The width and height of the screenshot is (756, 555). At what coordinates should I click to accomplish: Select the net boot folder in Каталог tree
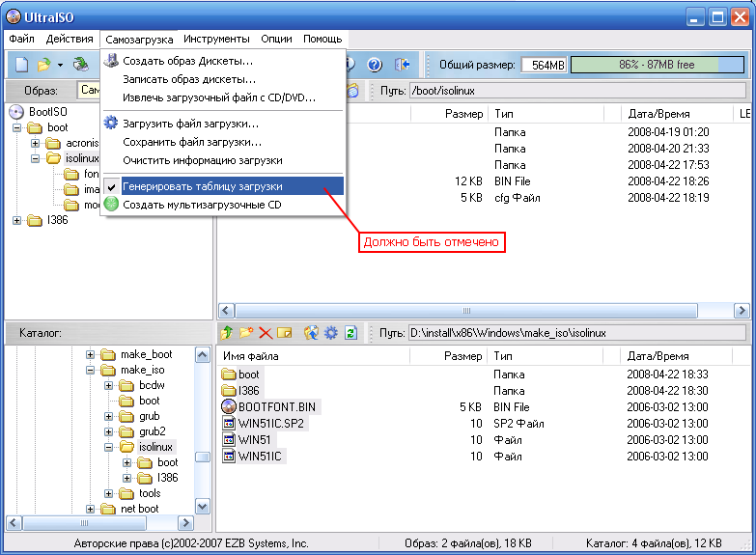[139, 509]
